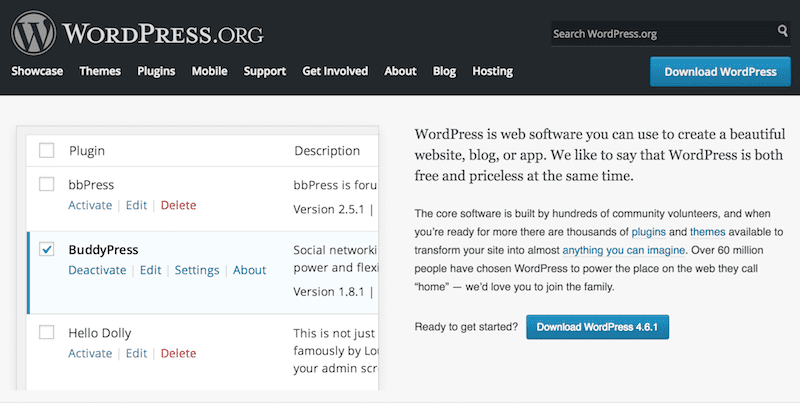Follow the plugins link in paragraph

point(648,232)
